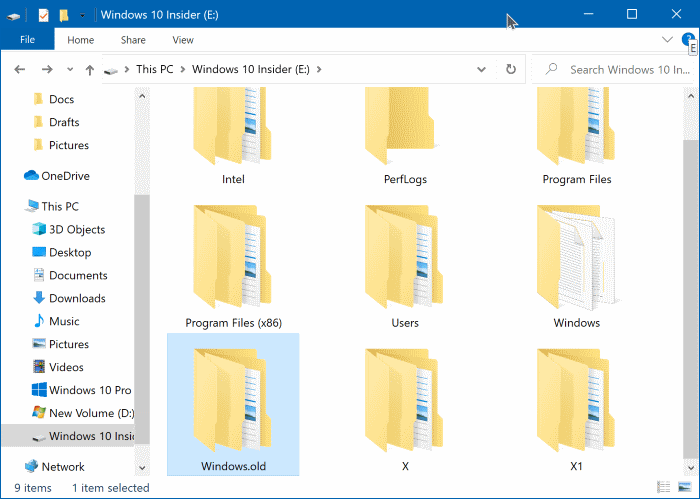700x499 pixels.
Task: Click the 'Program Files' folder name label
Action: coord(577,179)
